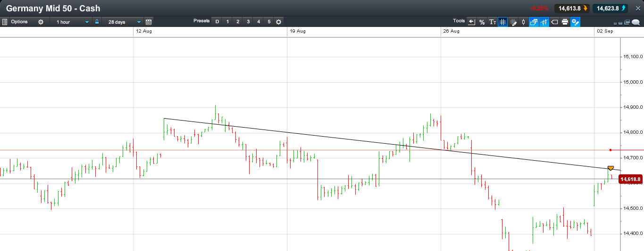644x251 pixels.
Task: Click the percent comparison tool icon
Action: click(x=482, y=22)
